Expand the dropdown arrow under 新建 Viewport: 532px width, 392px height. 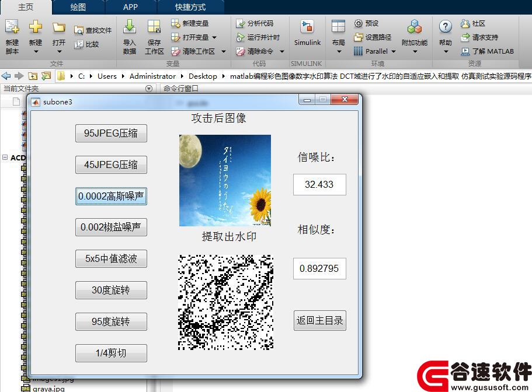pyautogui.click(x=36, y=51)
